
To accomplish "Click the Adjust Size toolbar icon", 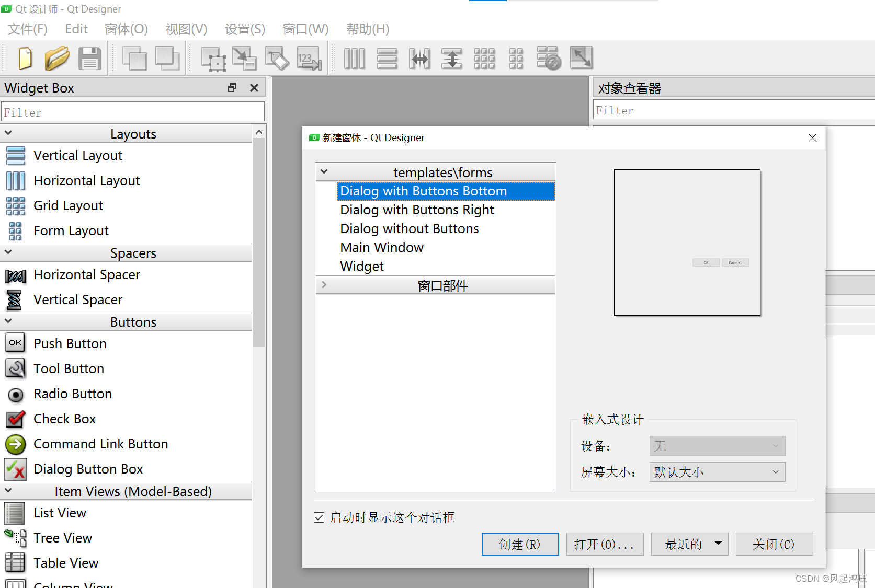I will click(x=582, y=58).
